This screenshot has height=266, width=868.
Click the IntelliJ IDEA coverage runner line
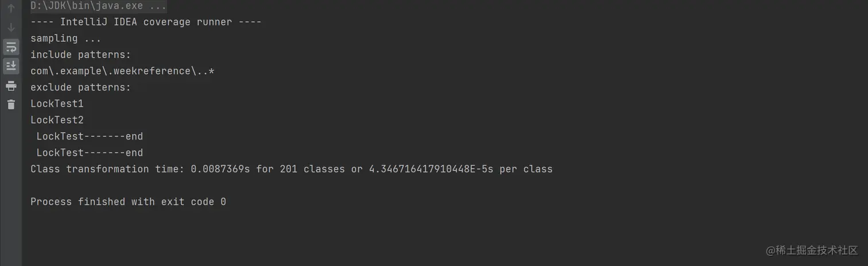pyautogui.click(x=146, y=22)
